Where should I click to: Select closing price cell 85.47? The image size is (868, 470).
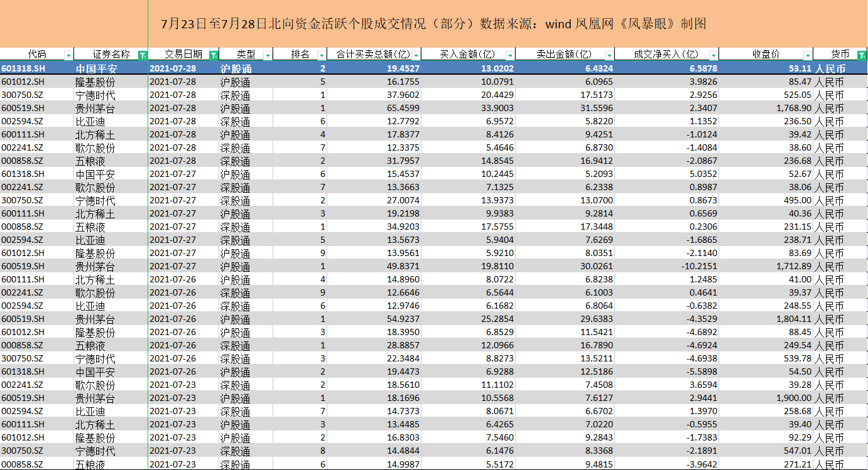[766, 82]
